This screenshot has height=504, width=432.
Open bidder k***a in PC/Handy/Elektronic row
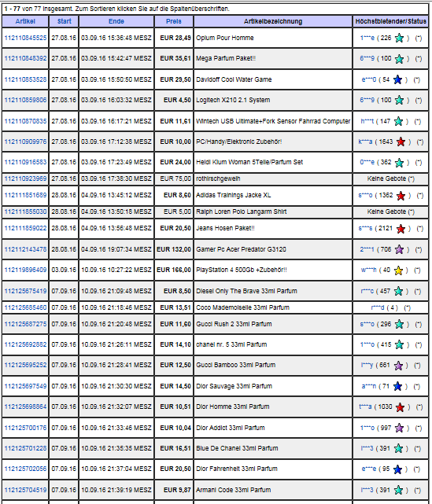pos(365,142)
